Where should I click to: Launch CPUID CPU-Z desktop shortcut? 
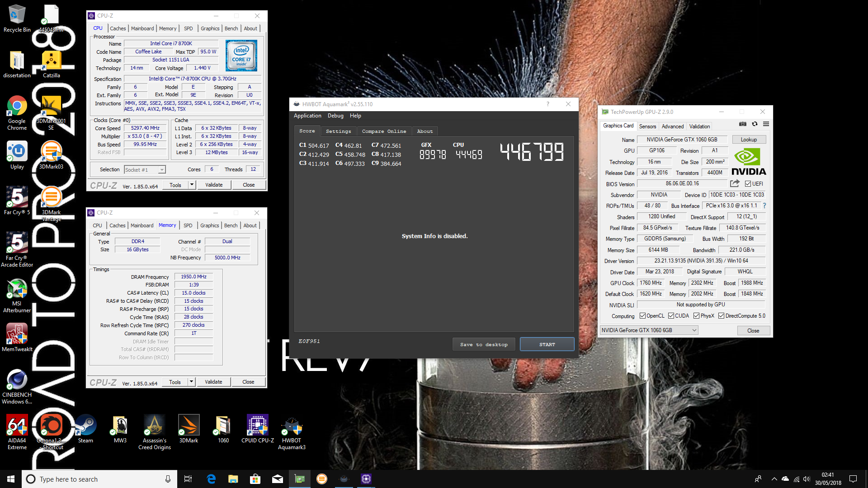(x=258, y=429)
